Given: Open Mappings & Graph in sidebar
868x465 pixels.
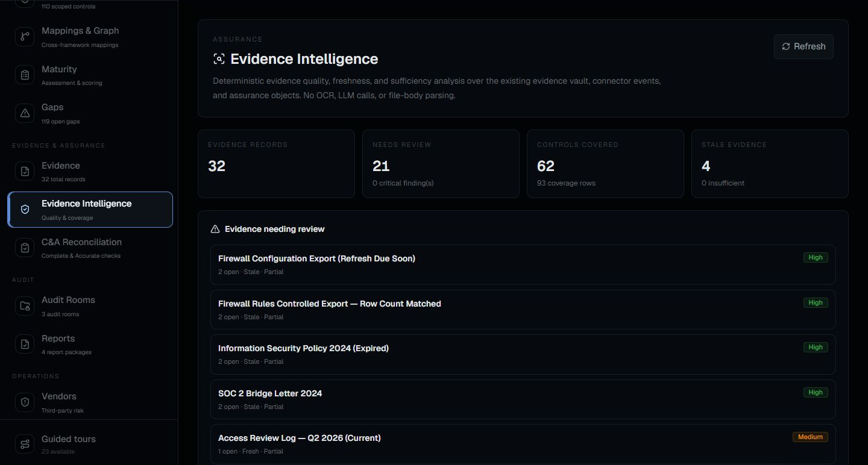Looking at the screenshot, I should pos(90,37).
